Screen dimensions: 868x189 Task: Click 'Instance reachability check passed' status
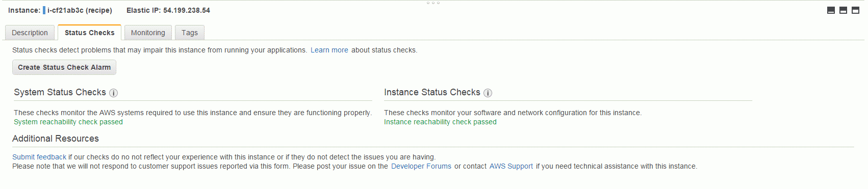pos(440,122)
